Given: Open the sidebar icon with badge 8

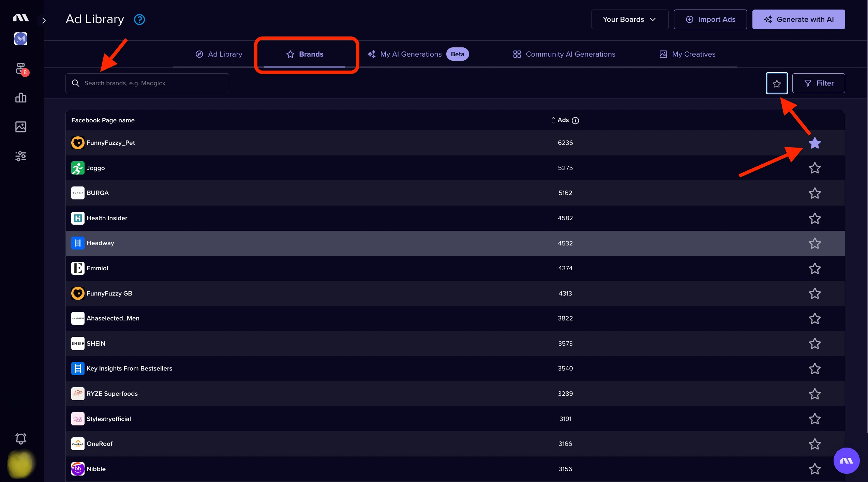Looking at the screenshot, I should [21, 69].
